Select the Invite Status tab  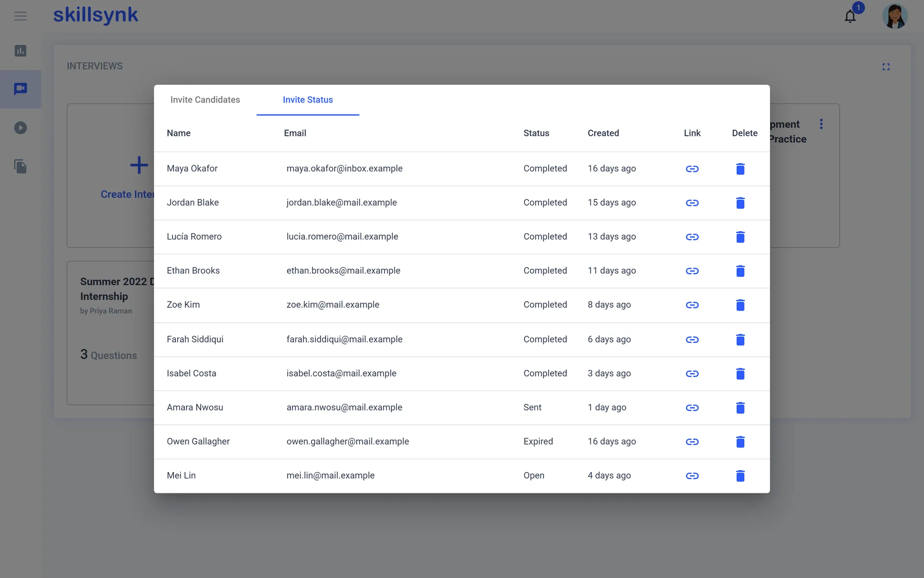308,100
